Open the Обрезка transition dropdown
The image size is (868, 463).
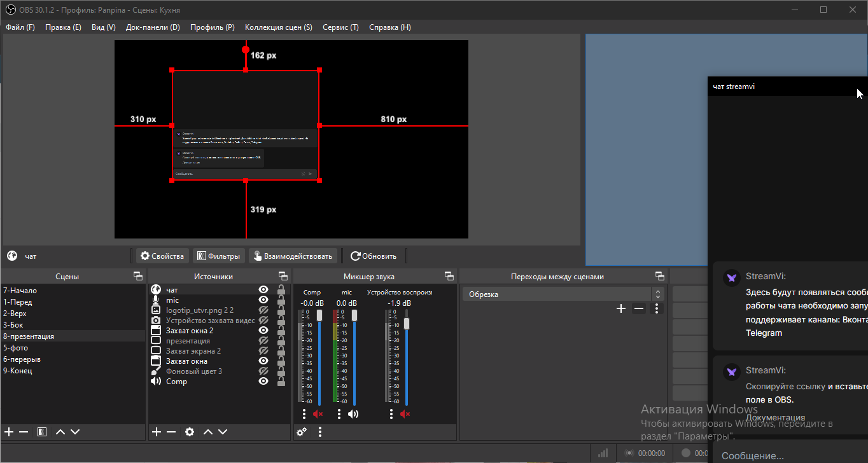[x=563, y=294]
